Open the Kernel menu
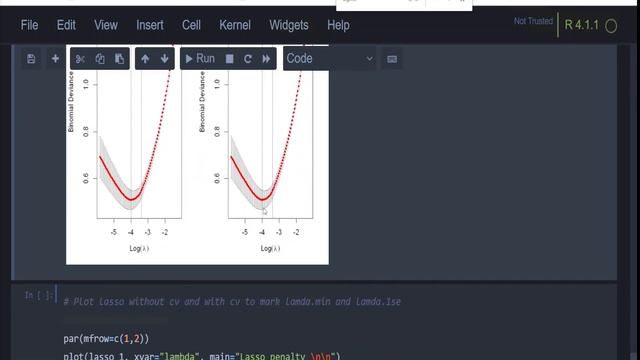Viewport: 640px width, 360px height. [x=235, y=25]
